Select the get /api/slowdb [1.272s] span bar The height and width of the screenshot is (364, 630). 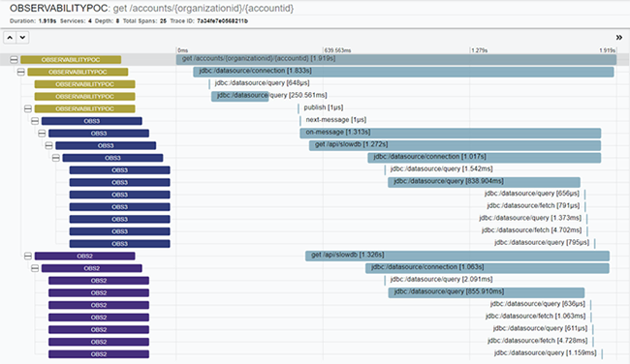point(455,145)
